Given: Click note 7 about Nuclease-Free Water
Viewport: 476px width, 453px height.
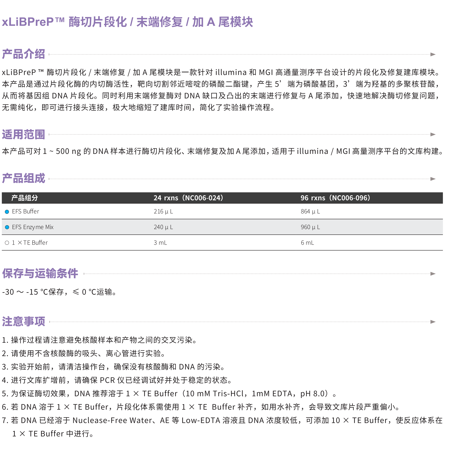Looking at the screenshot, I should pos(222,420).
